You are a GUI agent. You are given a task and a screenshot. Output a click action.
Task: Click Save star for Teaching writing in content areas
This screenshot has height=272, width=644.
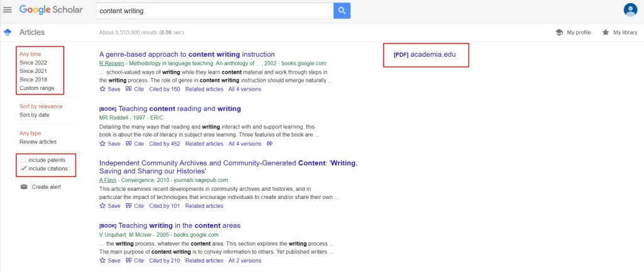pos(103,261)
